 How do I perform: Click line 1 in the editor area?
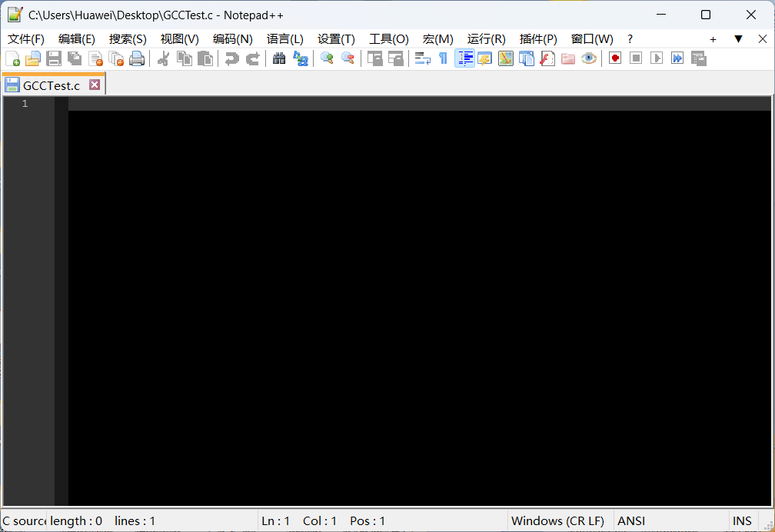pyautogui.click(x=419, y=104)
